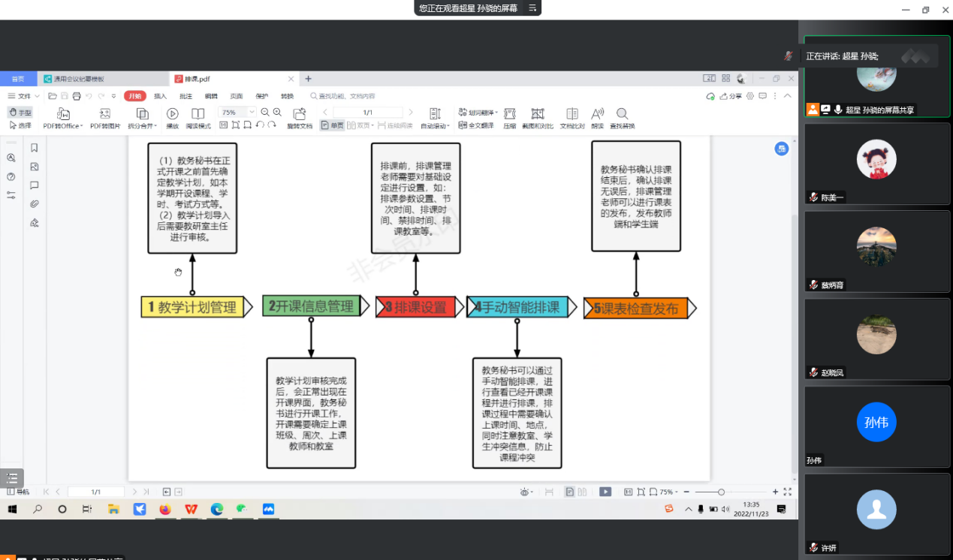Switch to the 批注 ribbon tab
The width and height of the screenshot is (953, 560).
pos(185,96)
